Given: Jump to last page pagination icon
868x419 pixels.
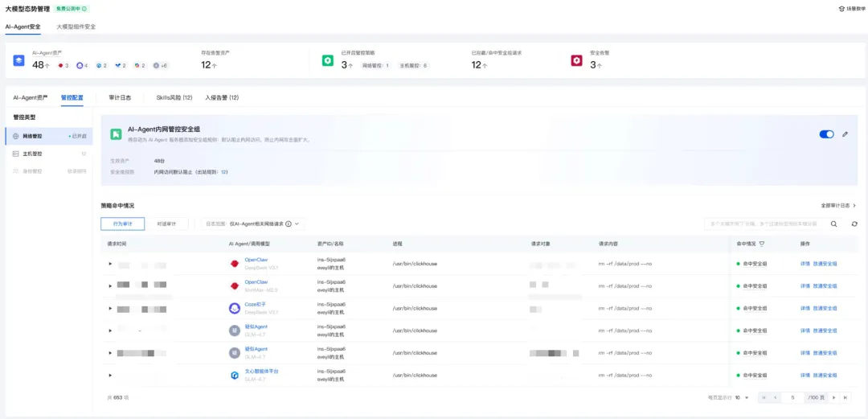Looking at the screenshot, I should 845,397.
